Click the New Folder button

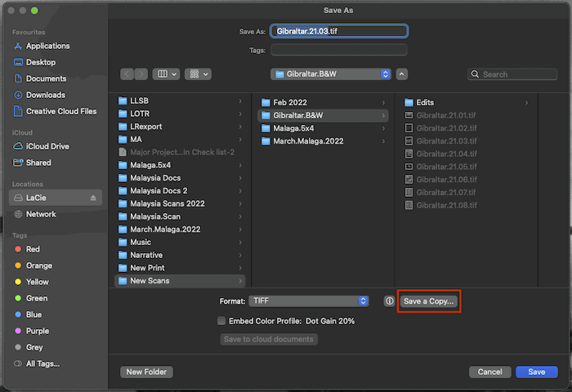coord(146,372)
